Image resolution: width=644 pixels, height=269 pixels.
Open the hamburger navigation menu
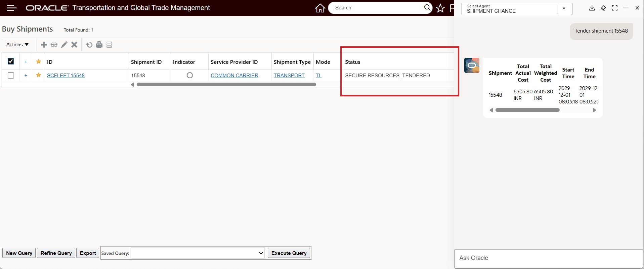click(12, 8)
